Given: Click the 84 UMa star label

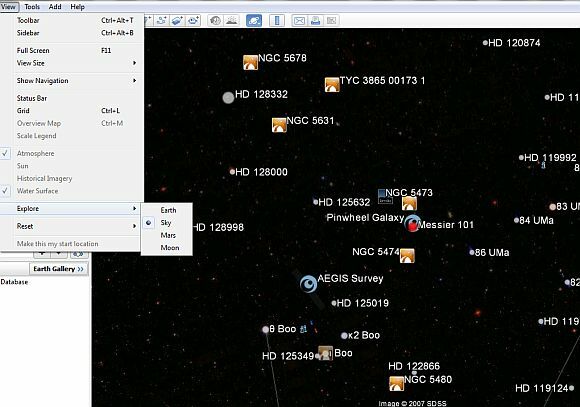Looking at the screenshot, I should [x=536, y=221].
